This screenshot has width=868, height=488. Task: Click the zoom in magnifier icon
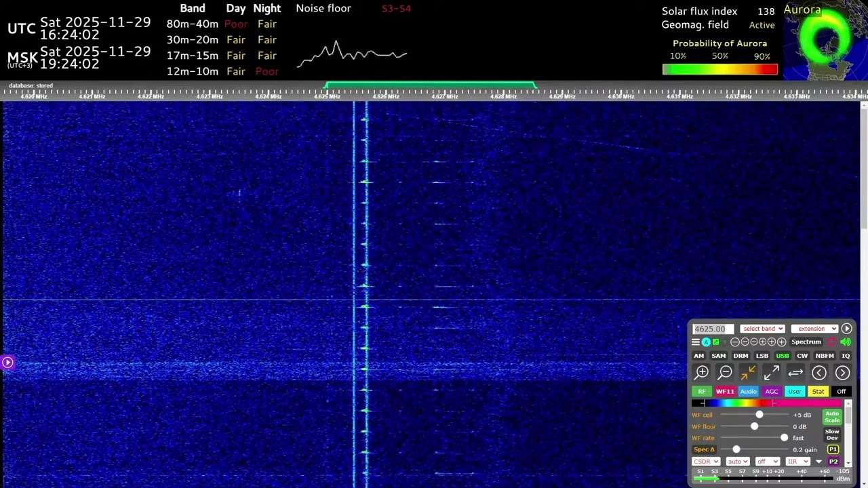pos(701,373)
